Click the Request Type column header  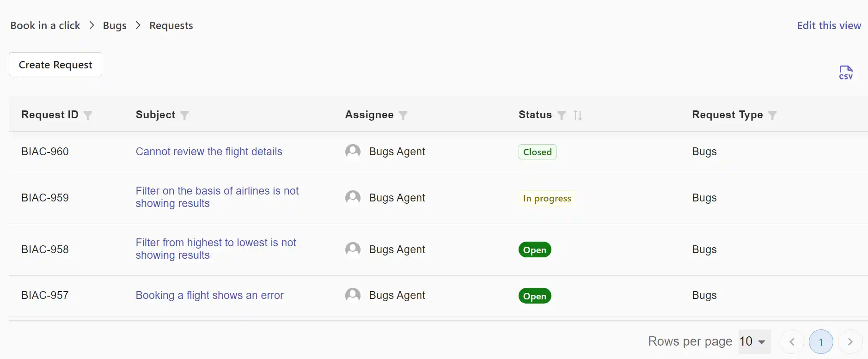pos(727,115)
